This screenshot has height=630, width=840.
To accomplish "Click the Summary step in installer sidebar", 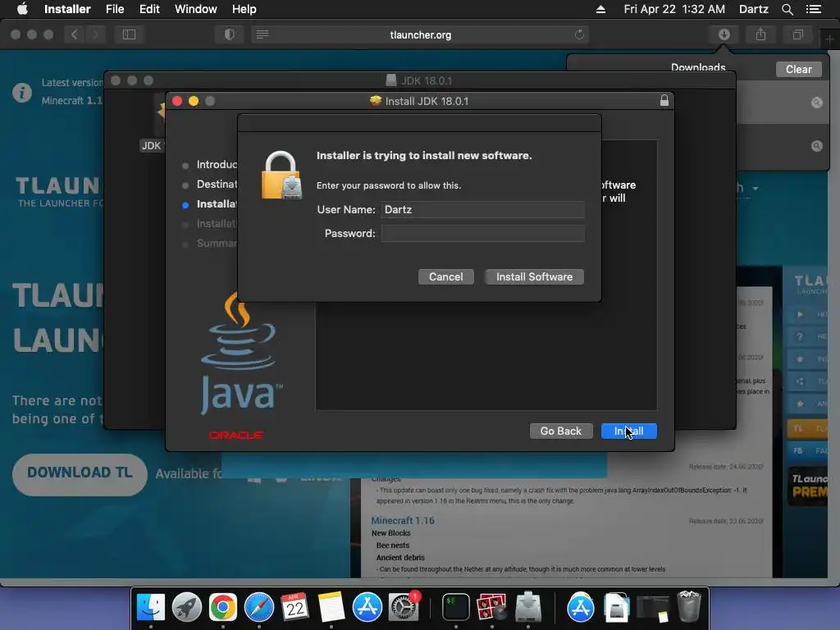I will (x=217, y=243).
